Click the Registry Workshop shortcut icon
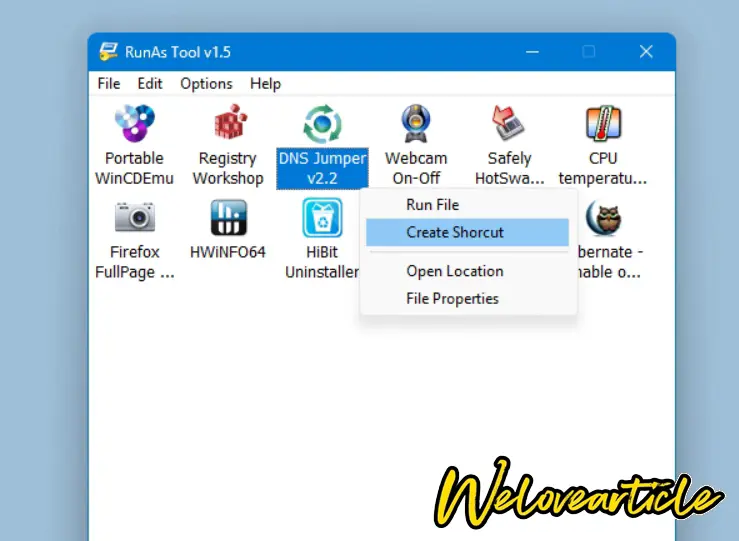This screenshot has height=541, width=739. tap(228, 125)
